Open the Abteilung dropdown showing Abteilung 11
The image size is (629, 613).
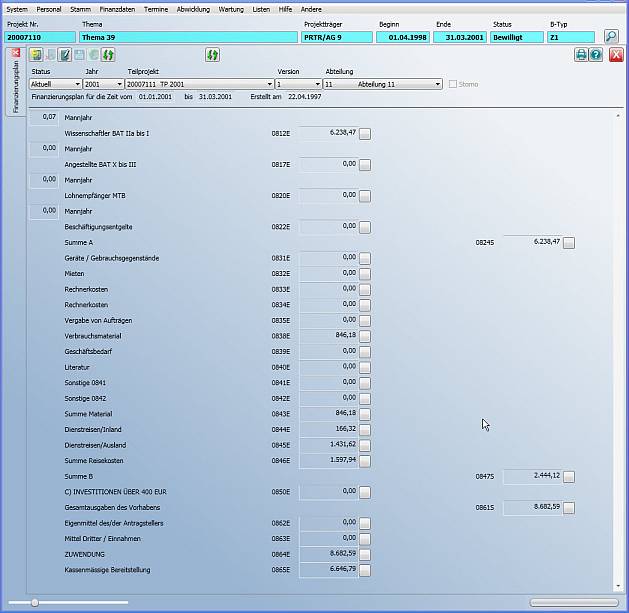coord(383,84)
